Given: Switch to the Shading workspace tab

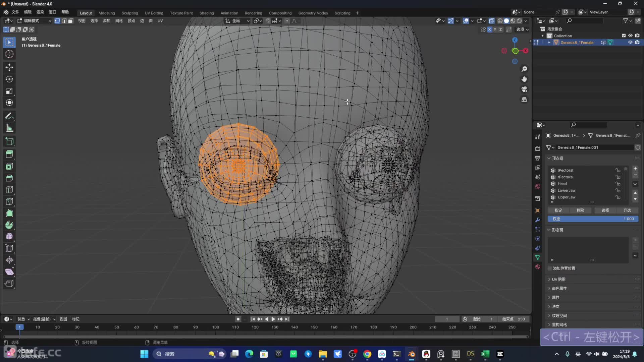Looking at the screenshot, I should tap(207, 13).
